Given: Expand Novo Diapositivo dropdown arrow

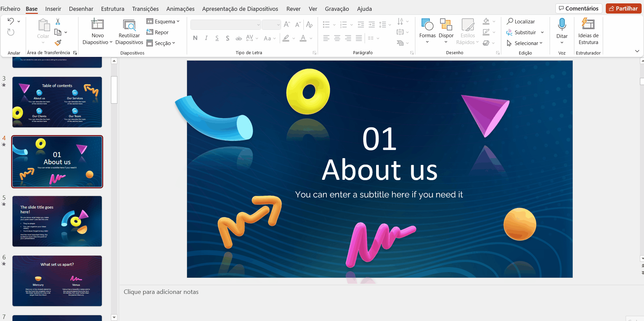Looking at the screenshot, I should (111, 42).
